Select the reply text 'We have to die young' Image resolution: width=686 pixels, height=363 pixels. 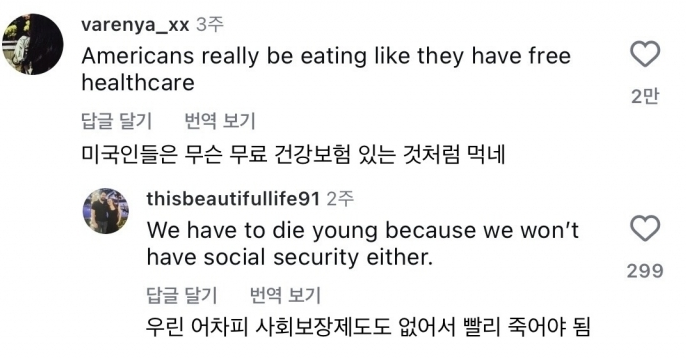(262, 230)
